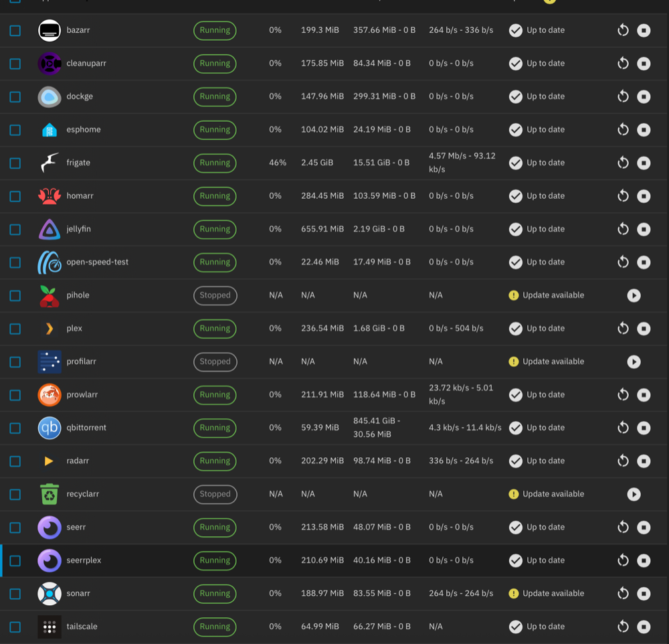Click the Running badge for sonarr

tap(215, 594)
